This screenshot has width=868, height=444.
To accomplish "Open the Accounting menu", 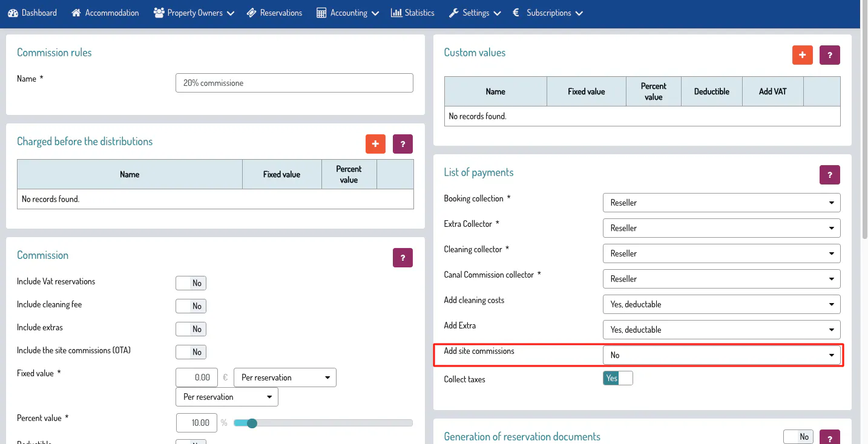I will click(x=348, y=13).
